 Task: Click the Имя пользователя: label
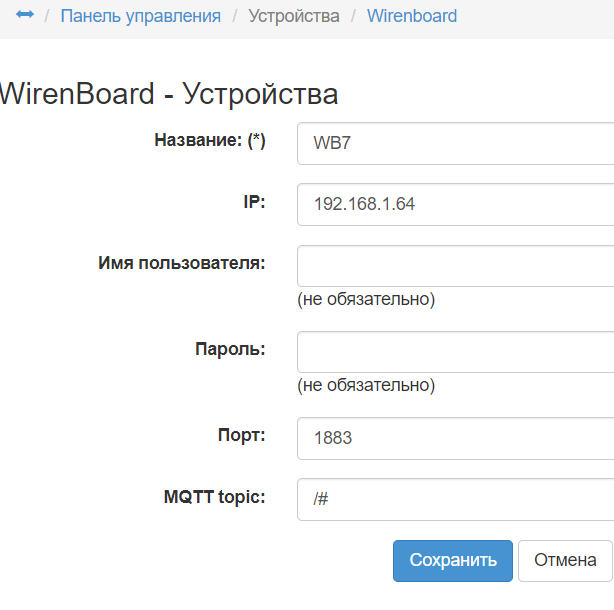tap(182, 263)
